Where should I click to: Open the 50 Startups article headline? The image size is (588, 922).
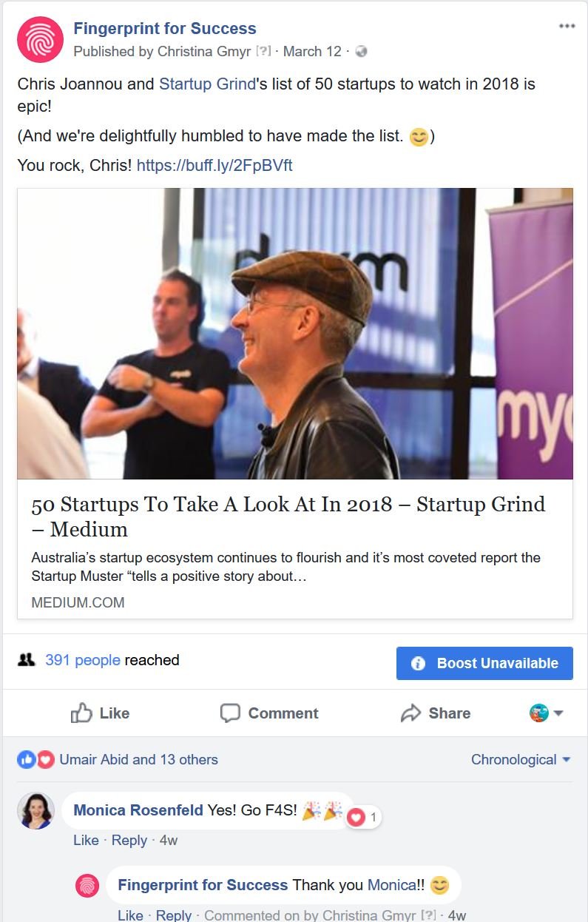pyautogui.click(x=288, y=516)
